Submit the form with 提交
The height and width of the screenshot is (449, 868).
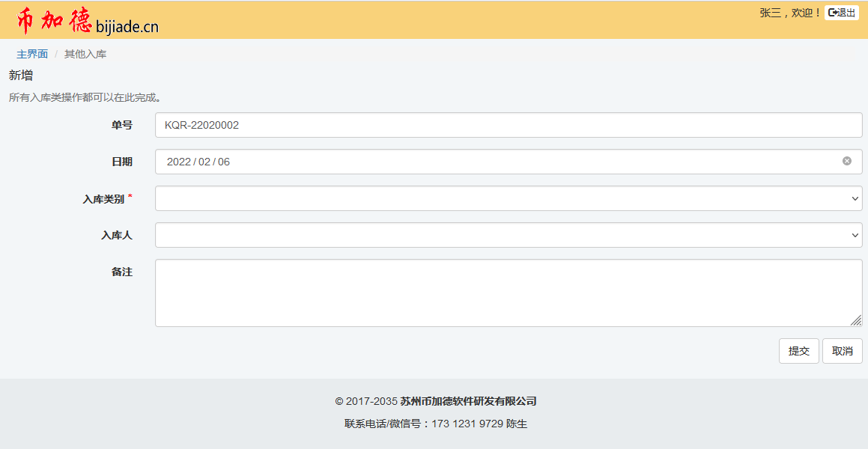click(x=798, y=351)
